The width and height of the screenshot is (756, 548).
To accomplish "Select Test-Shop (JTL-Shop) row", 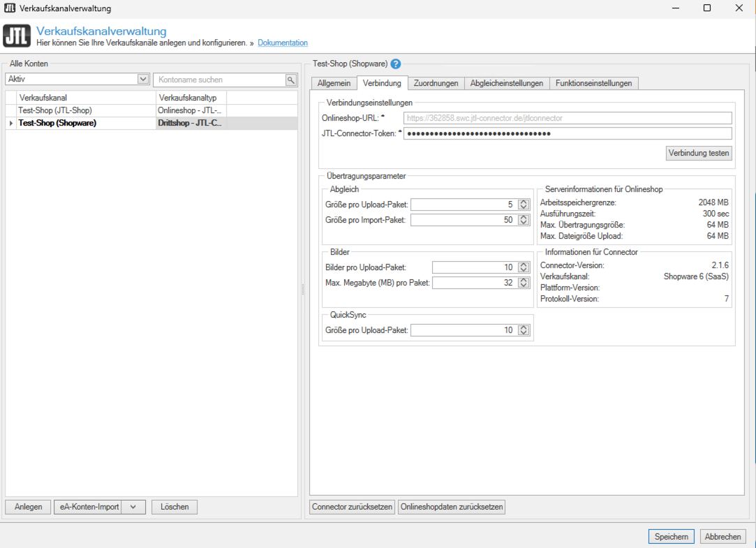I will 55,110.
